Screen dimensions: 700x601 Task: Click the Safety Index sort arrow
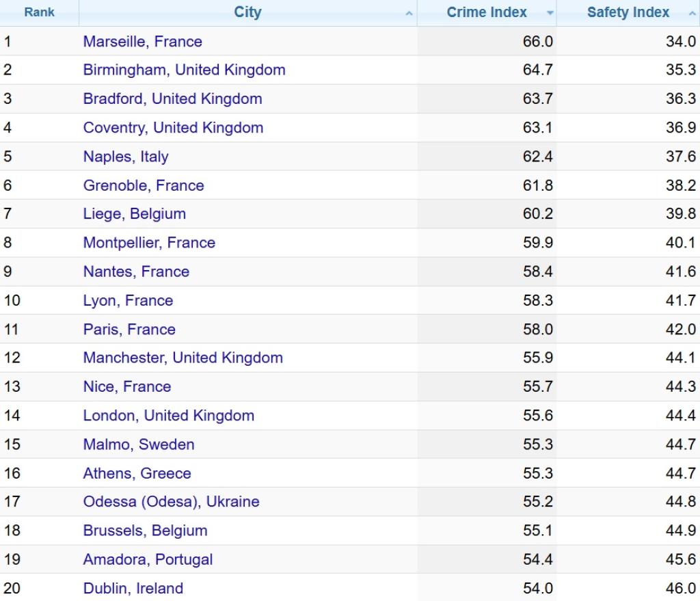tap(692, 14)
